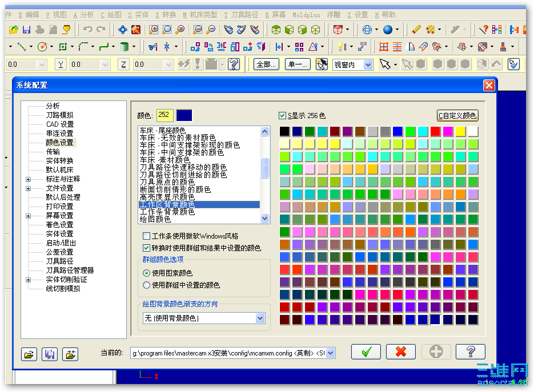The image size is (534, 392).
Task: Expand the 屏幕设置 tree node
Action: coord(28,216)
